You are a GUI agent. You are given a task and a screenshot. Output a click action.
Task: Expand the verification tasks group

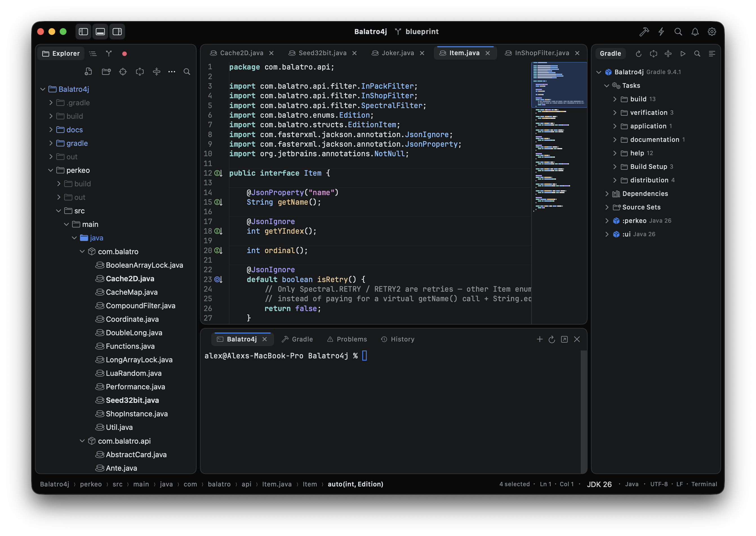coord(615,113)
